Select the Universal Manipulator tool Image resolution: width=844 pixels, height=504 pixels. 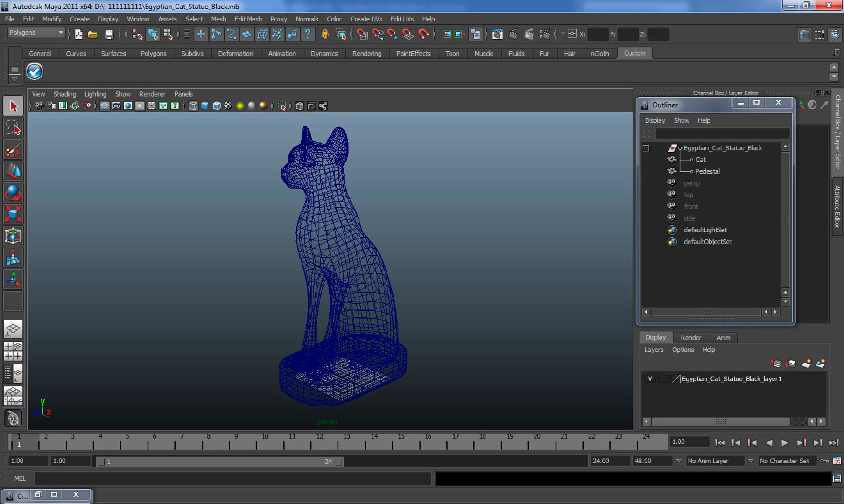tap(13, 236)
